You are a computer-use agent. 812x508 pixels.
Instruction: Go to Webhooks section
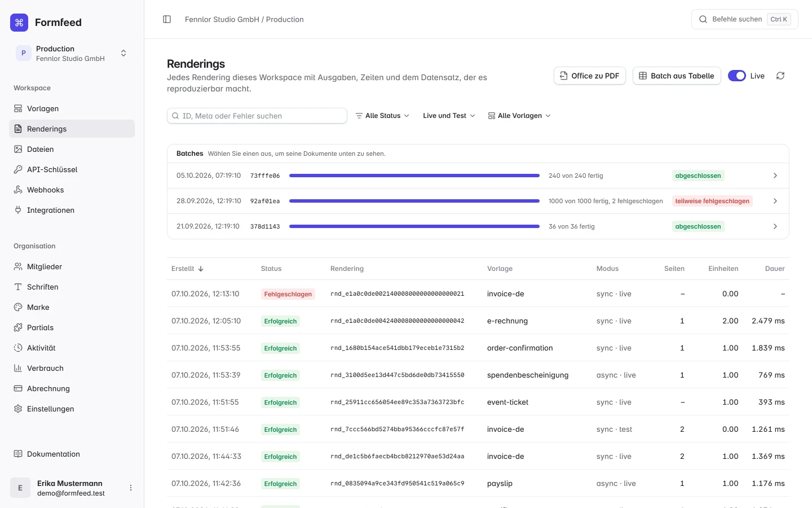pyautogui.click(x=72, y=190)
